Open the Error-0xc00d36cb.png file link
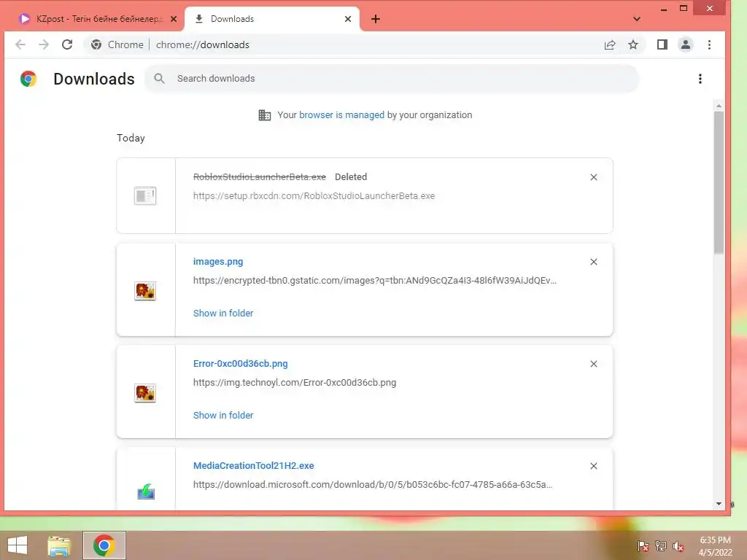 coord(241,364)
